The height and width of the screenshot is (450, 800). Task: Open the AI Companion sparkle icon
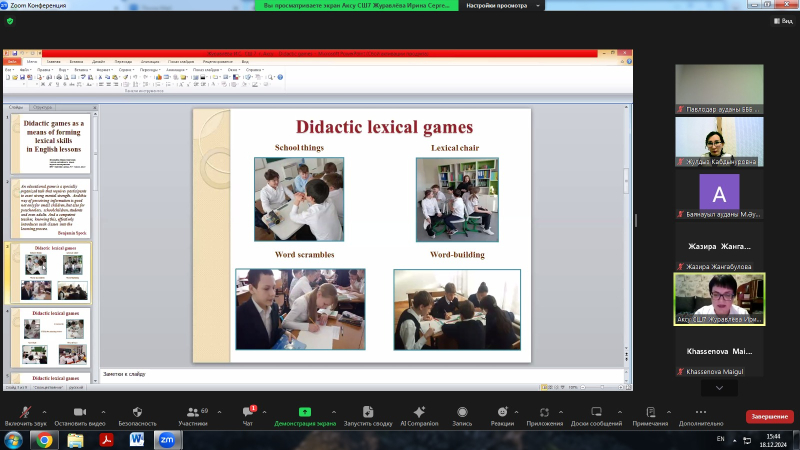[419, 412]
